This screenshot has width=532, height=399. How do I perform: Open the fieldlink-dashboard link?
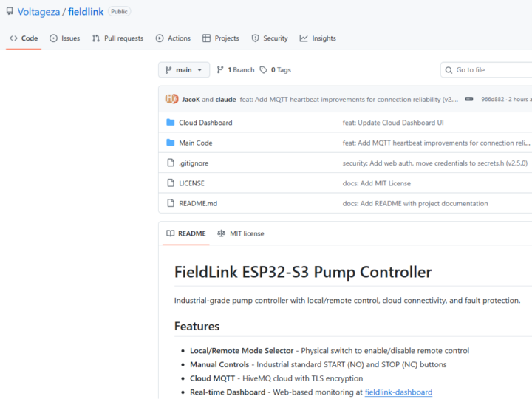point(398,392)
